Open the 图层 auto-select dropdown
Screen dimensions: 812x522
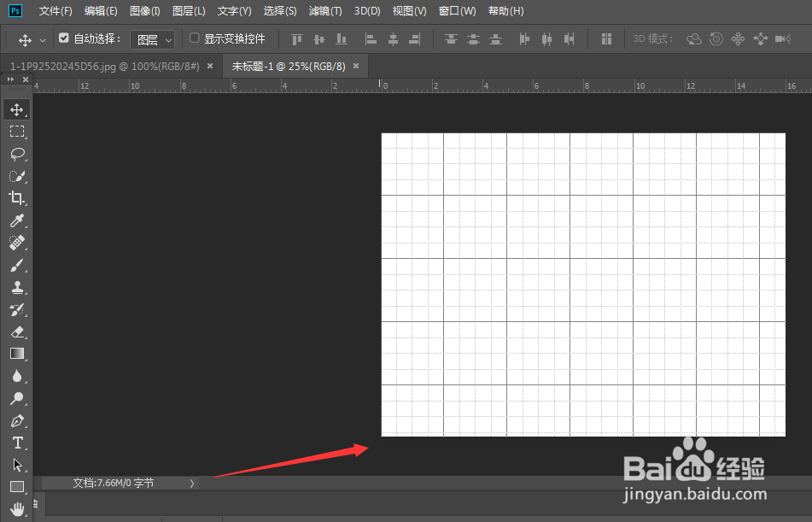coord(152,39)
